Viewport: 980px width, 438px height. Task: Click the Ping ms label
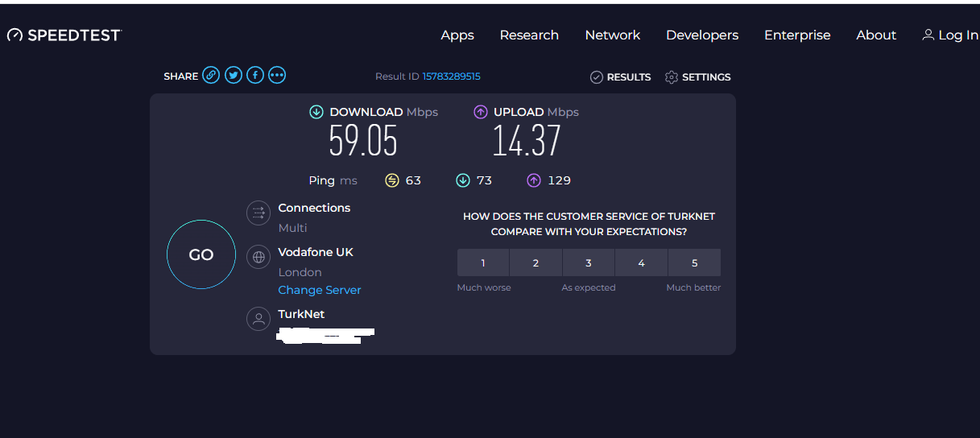pyautogui.click(x=333, y=180)
